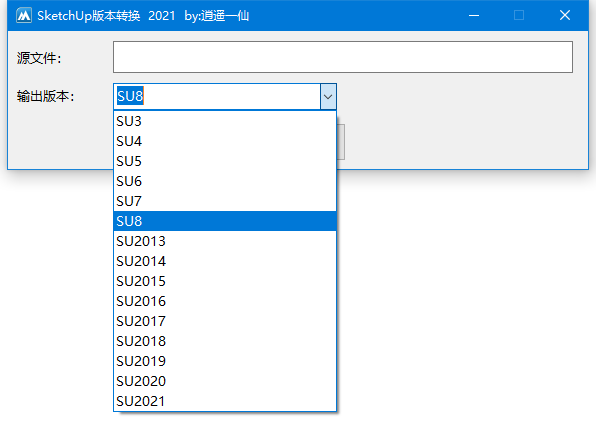Choose SU2015 from the list
The width and height of the screenshot is (596, 424).
pos(225,281)
